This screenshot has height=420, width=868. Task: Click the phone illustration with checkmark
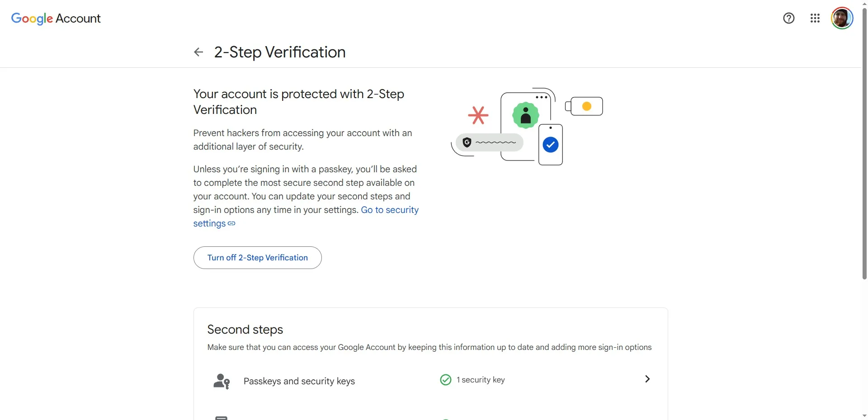point(550,145)
